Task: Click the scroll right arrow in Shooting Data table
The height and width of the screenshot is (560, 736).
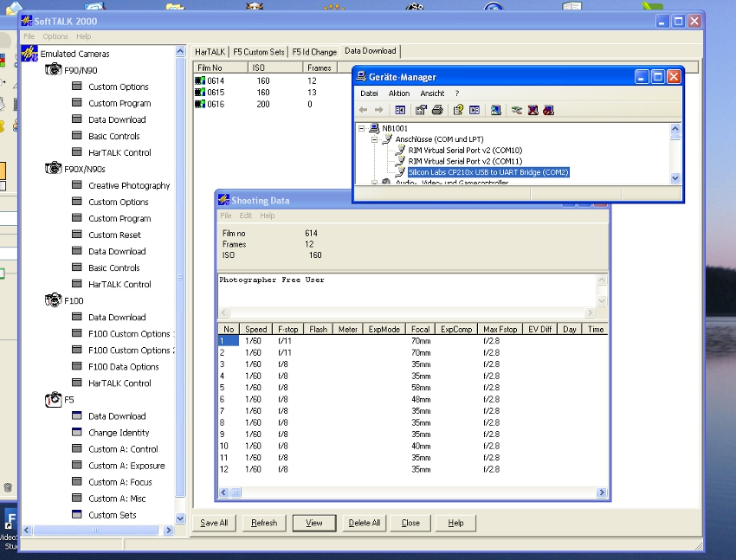Action: click(x=601, y=492)
